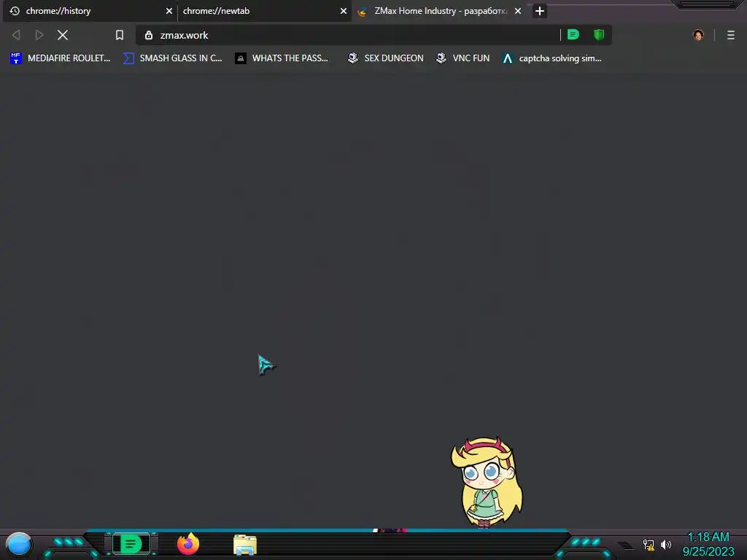Screen dimensions: 747x560
Task: Open the green browser taskbar icon
Action: [131, 544]
